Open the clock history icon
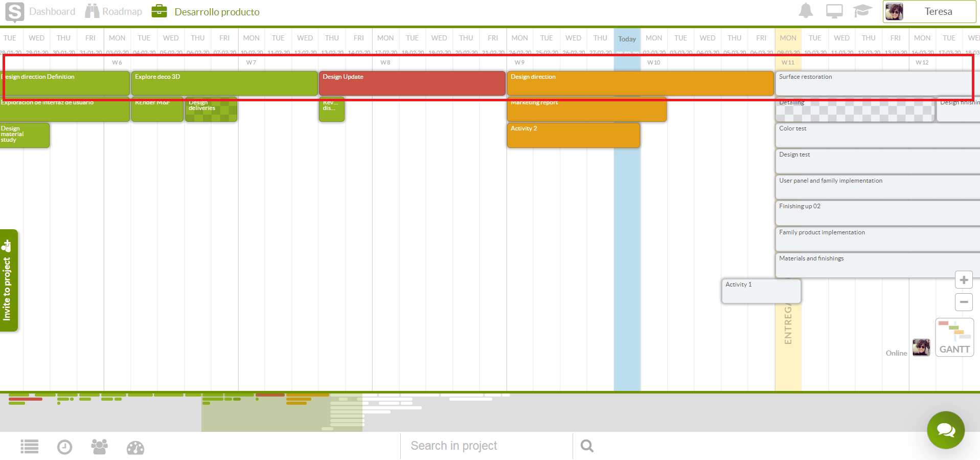Screen dimensions: 980x460 pos(64,447)
